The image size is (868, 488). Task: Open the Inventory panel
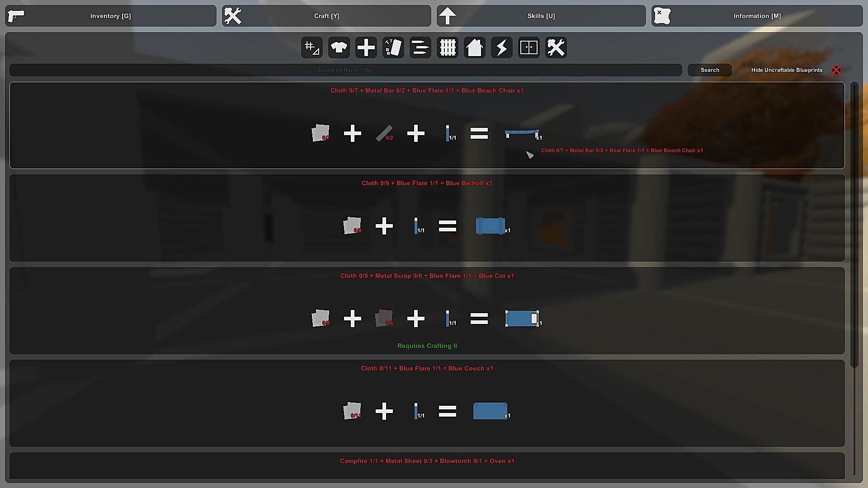tap(111, 15)
